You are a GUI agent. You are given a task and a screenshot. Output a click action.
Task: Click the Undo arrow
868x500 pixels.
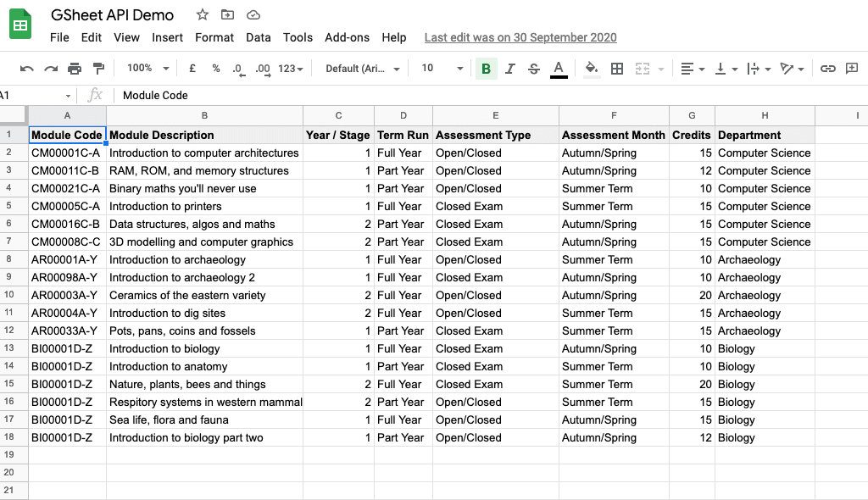pyautogui.click(x=25, y=69)
